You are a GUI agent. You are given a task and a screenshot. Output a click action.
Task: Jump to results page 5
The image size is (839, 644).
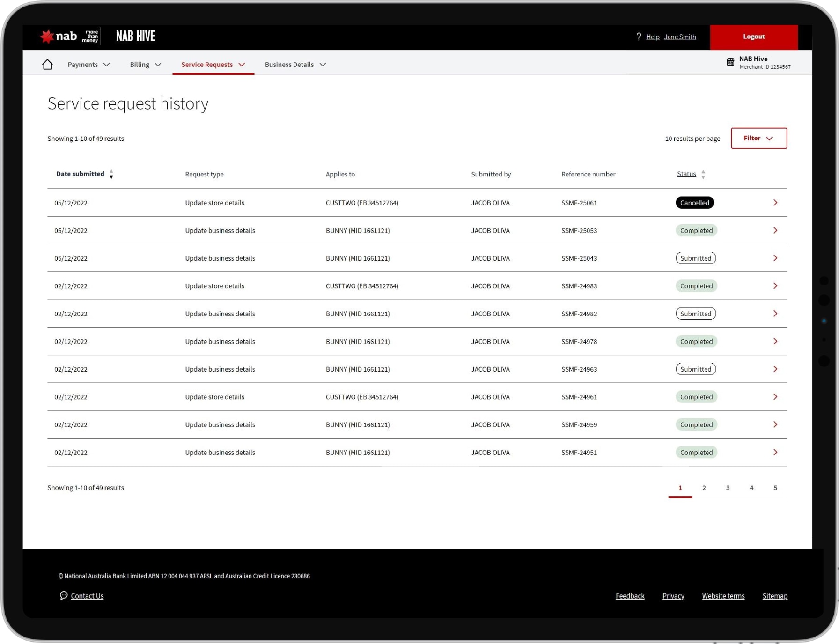775,488
